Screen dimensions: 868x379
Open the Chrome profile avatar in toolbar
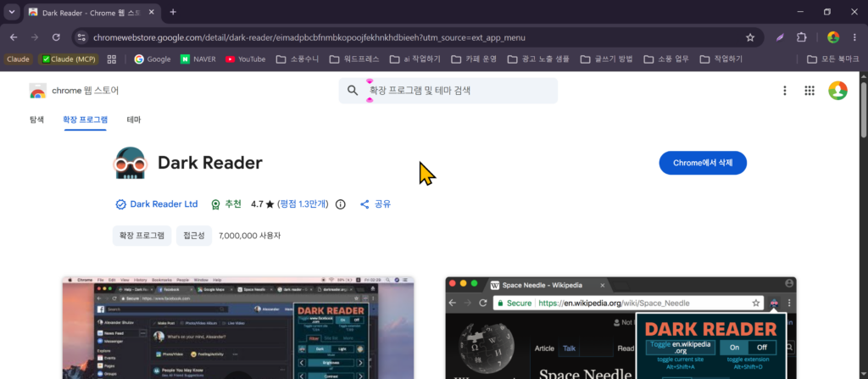[833, 37]
